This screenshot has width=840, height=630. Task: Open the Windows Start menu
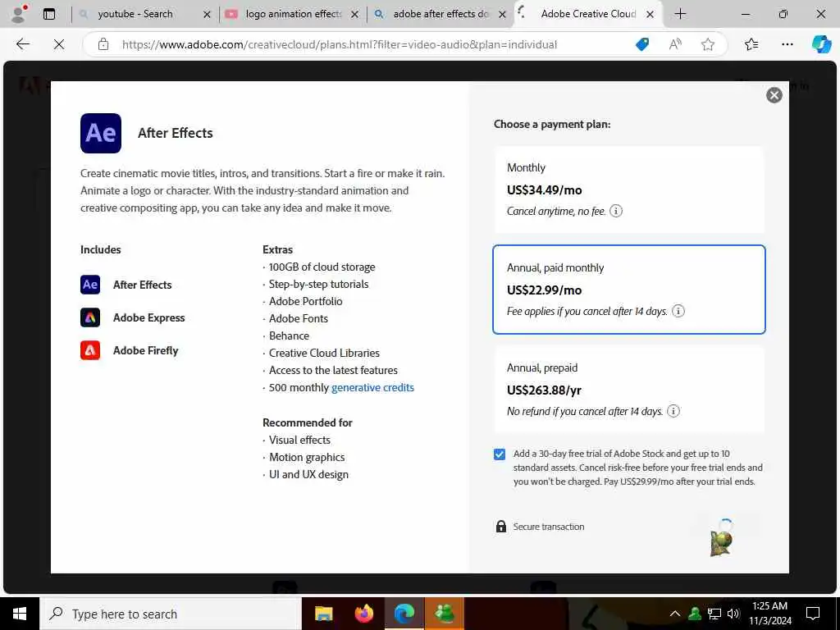click(x=20, y=614)
